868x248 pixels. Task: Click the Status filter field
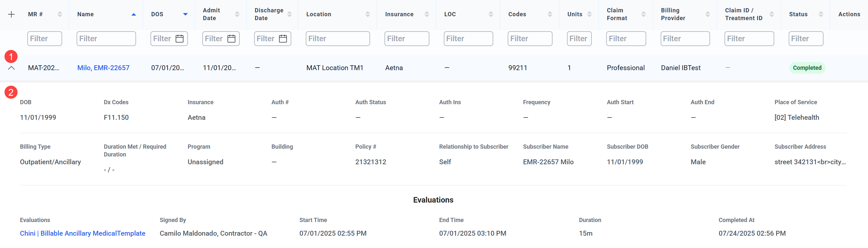[805, 39]
